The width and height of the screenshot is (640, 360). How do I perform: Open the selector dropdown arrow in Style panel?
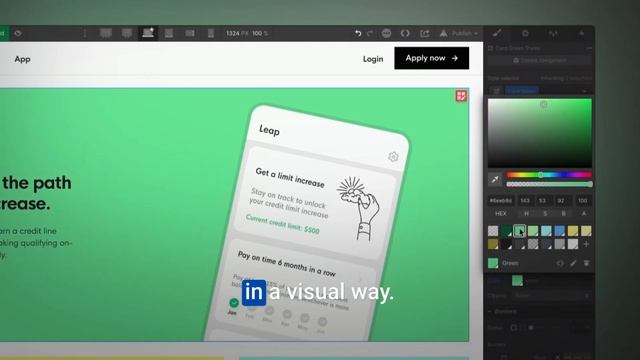pyautogui.click(x=585, y=91)
